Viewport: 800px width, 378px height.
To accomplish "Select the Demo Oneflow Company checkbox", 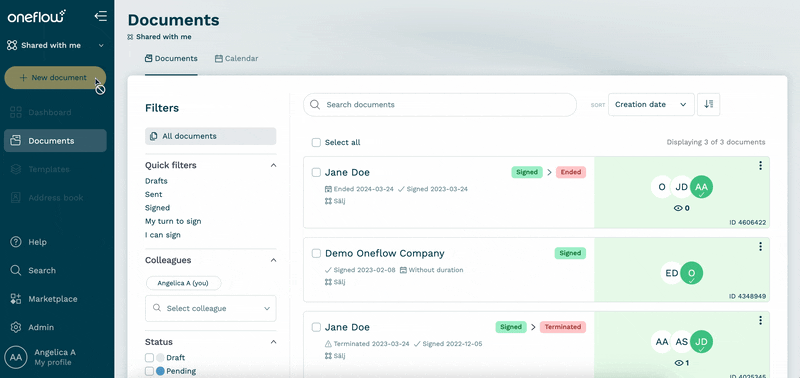I will tap(316, 254).
